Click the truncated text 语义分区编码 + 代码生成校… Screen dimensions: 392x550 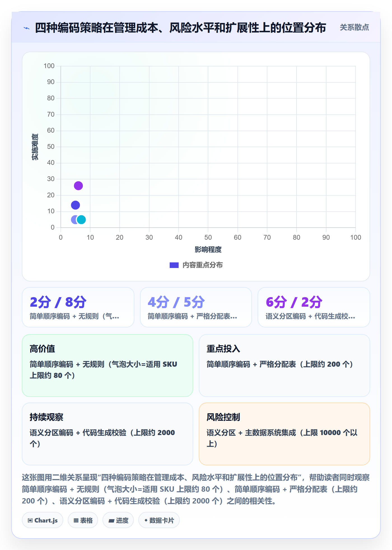pyautogui.click(x=310, y=316)
